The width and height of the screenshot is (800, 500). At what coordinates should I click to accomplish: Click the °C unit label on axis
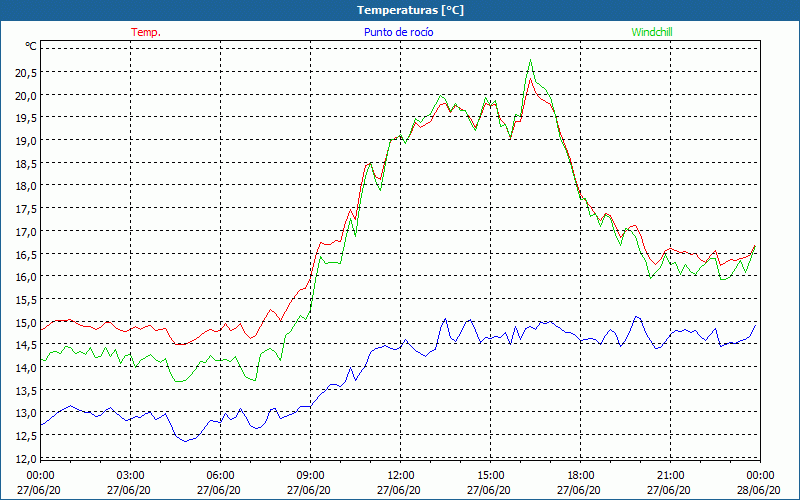(31, 46)
